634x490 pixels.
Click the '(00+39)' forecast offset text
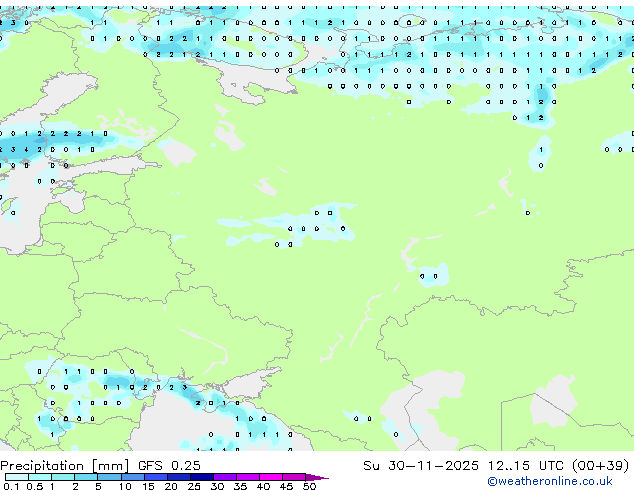[601, 466]
